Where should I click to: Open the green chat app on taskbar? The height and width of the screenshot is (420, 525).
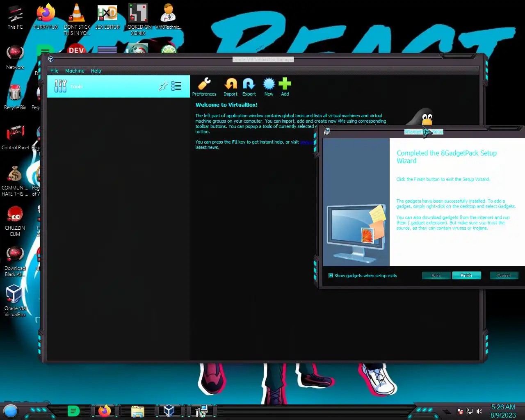pyautogui.click(x=73, y=411)
